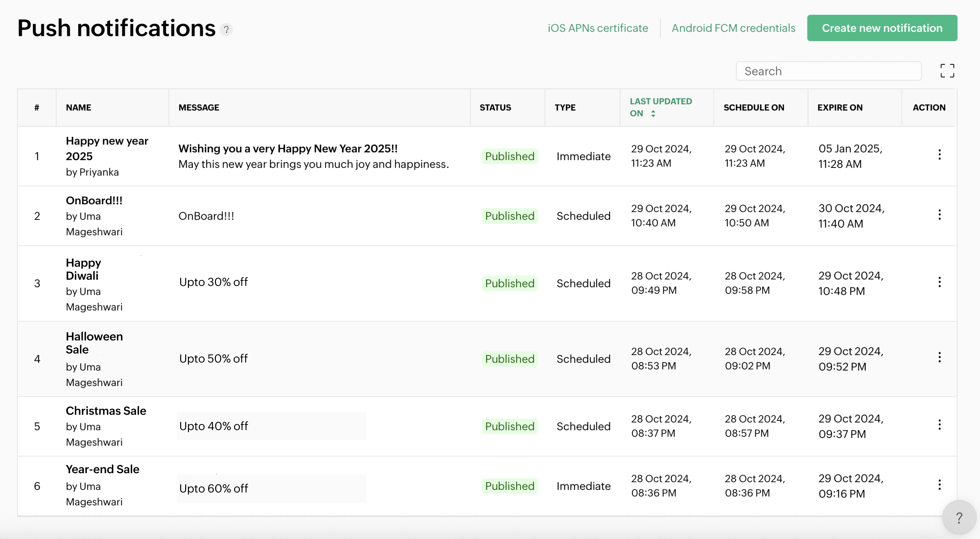The image size is (980, 539).
Task: Click Published status of Year-end Sale
Action: pos(509,486)
